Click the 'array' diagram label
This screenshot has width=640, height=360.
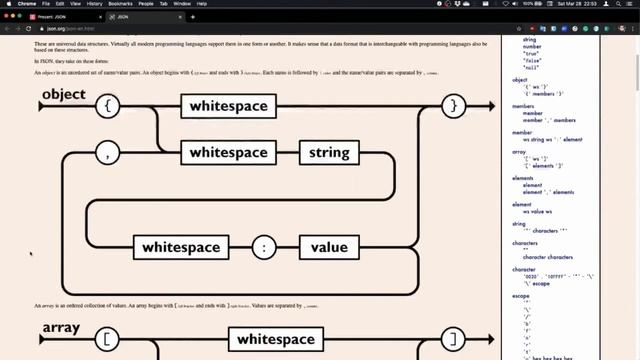61,327
